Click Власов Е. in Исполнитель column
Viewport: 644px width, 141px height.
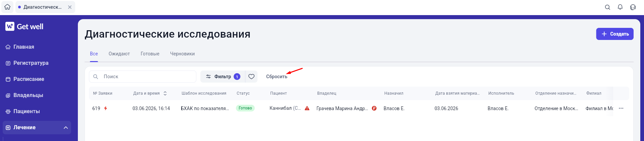(498, 108)
